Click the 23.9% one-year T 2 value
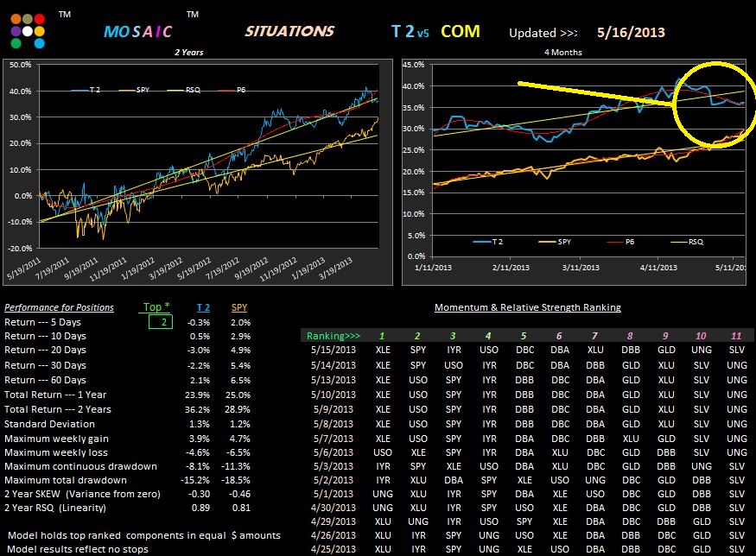 pos(197,395)
